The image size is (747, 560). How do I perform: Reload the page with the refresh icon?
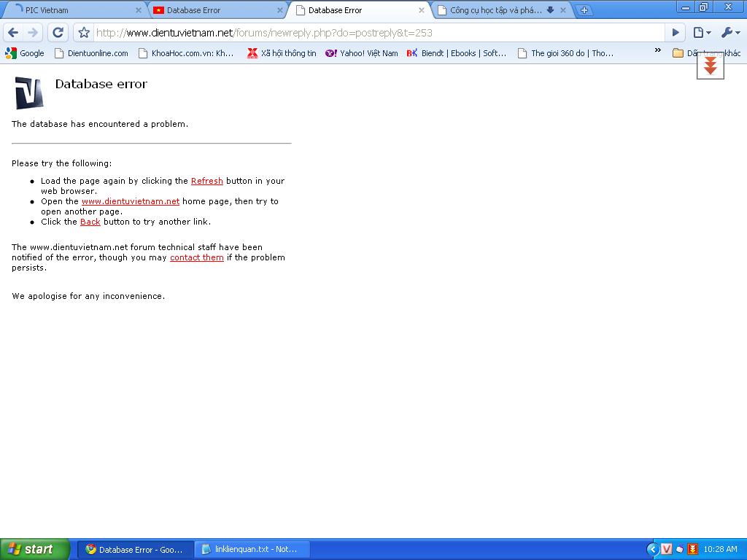pyautogui.click(x=58, y=32)
